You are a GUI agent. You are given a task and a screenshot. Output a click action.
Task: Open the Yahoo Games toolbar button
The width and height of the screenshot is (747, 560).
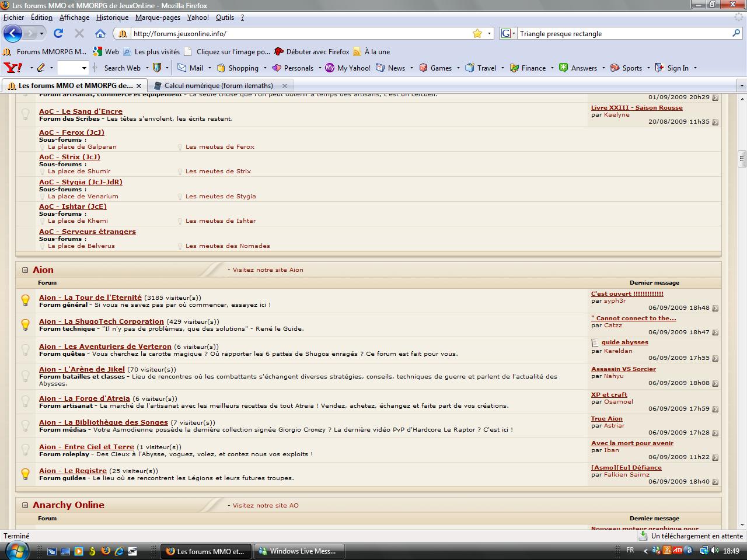[x=435, y=68]
